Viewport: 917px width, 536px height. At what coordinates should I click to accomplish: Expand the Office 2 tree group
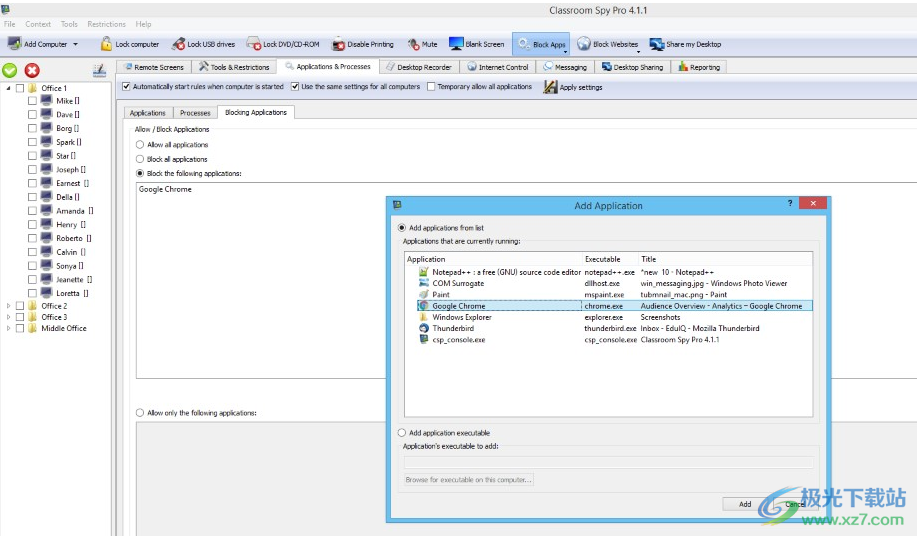(8, 306)
